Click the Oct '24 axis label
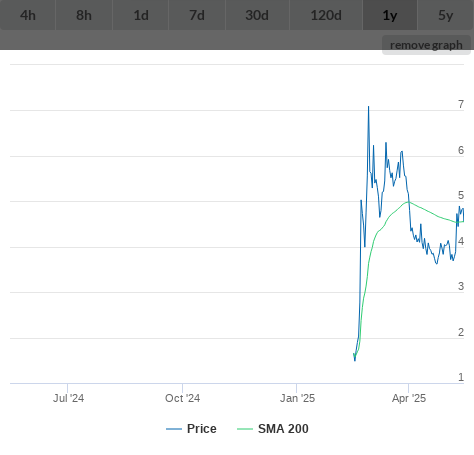The width and height of the screenshot is (474, 455). (x=183, y=398)
